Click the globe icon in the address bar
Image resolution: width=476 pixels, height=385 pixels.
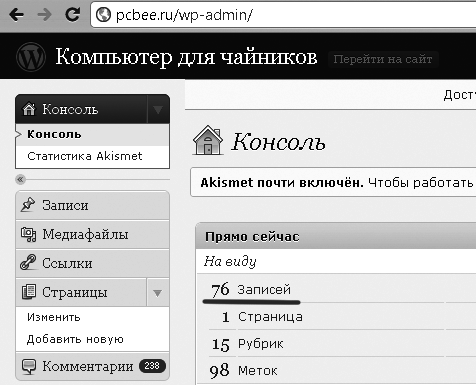tap(103, 15)
